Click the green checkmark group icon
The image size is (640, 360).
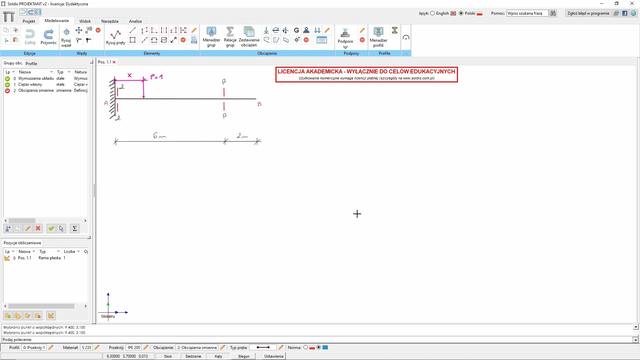[51, 229]
